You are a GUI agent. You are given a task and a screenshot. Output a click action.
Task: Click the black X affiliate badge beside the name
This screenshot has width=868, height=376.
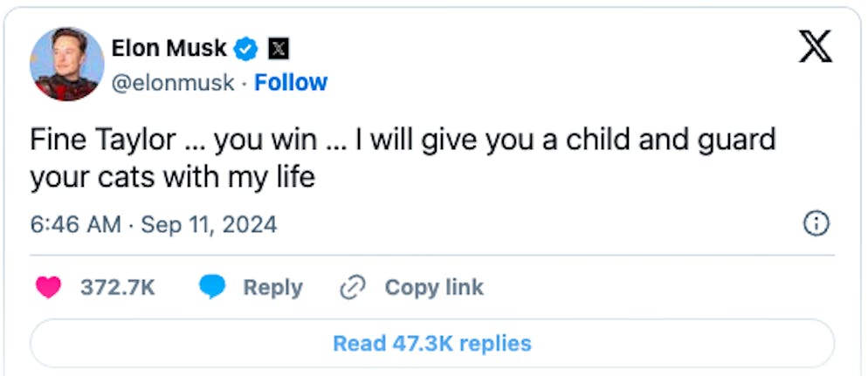[x=278, y=49]
